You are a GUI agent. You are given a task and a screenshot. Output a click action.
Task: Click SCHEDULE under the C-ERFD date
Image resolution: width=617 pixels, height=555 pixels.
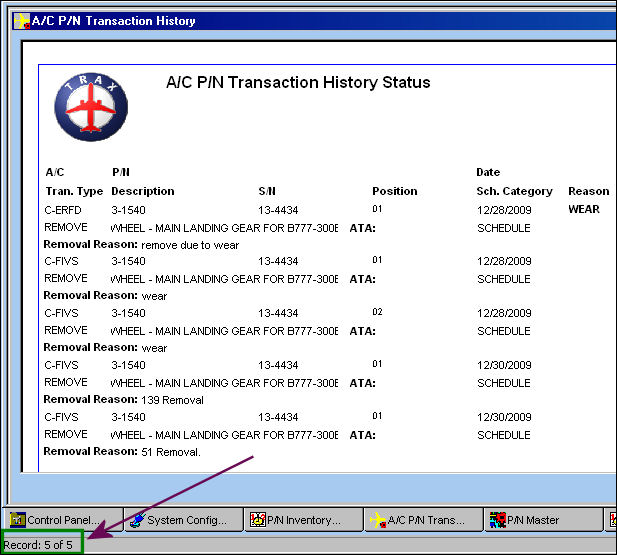[x=504, y=228]
